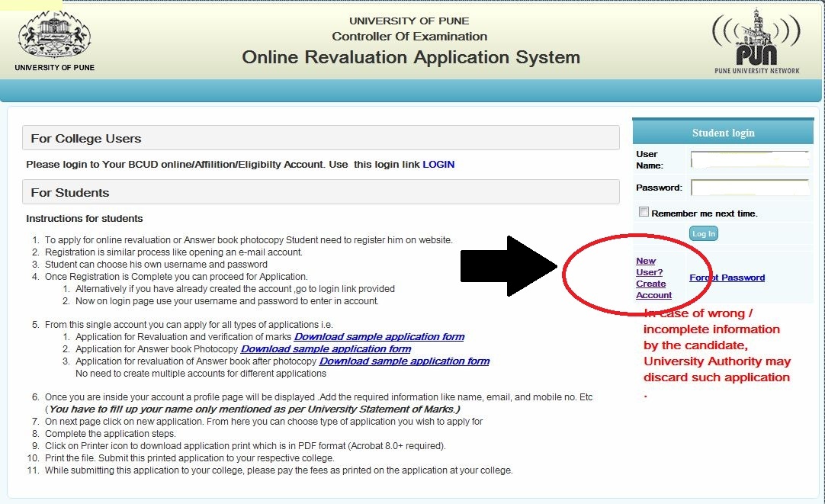
Task: Enable Remember me next time
Action: pos(644,211)
